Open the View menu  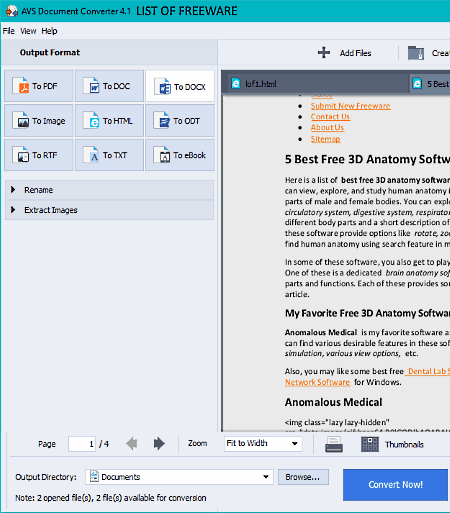coord(28,31)
